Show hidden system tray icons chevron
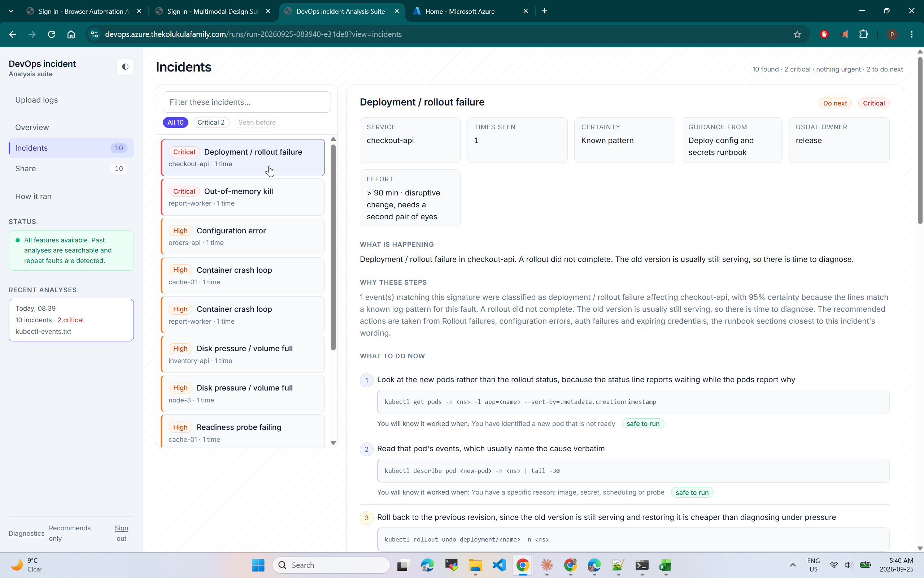The height and width of the screenshot is (578, 924). click(x=793, y=565)
